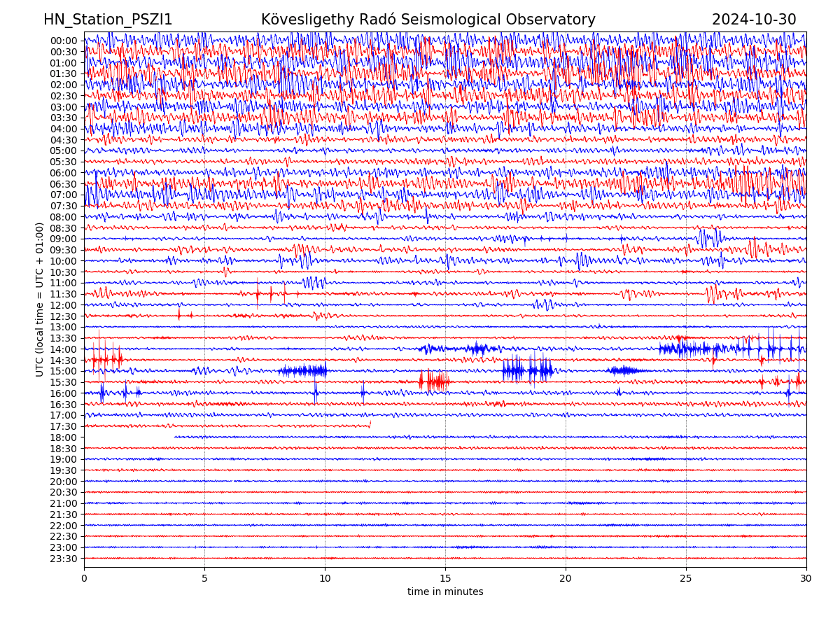Select the 'time in minutes' axis label
This screenshot has height=630, width=840.
tap(445, 591)
